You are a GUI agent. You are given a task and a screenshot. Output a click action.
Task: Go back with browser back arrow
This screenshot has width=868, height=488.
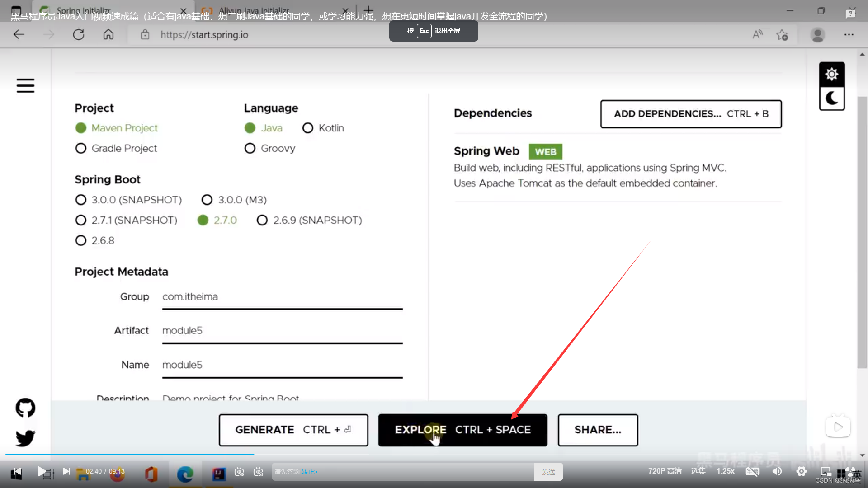pos(19,34)
